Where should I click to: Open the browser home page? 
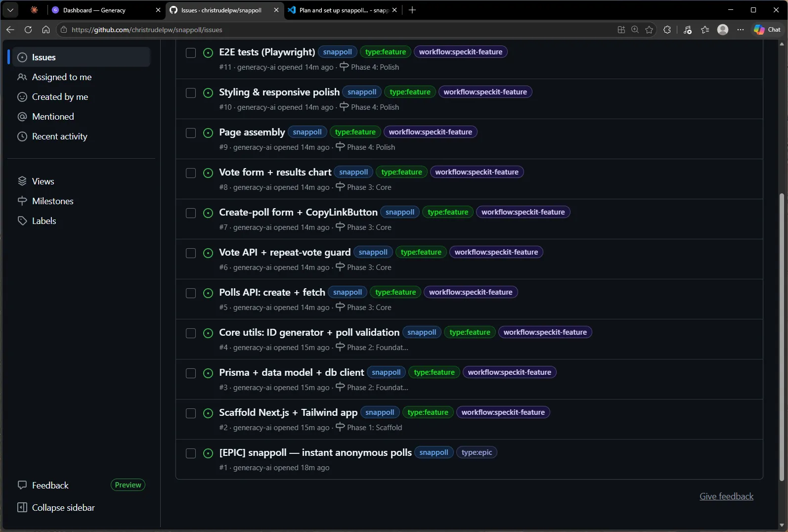(46, 30)
